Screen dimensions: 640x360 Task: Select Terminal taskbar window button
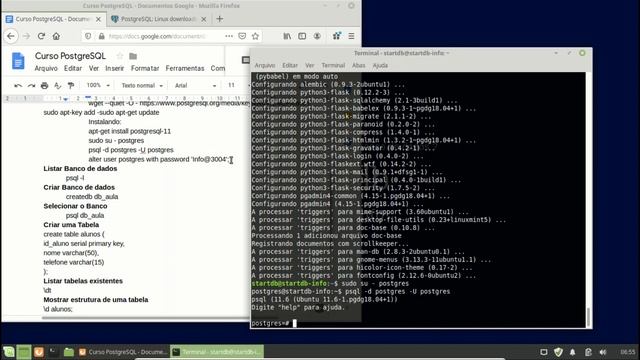(217, 352)
